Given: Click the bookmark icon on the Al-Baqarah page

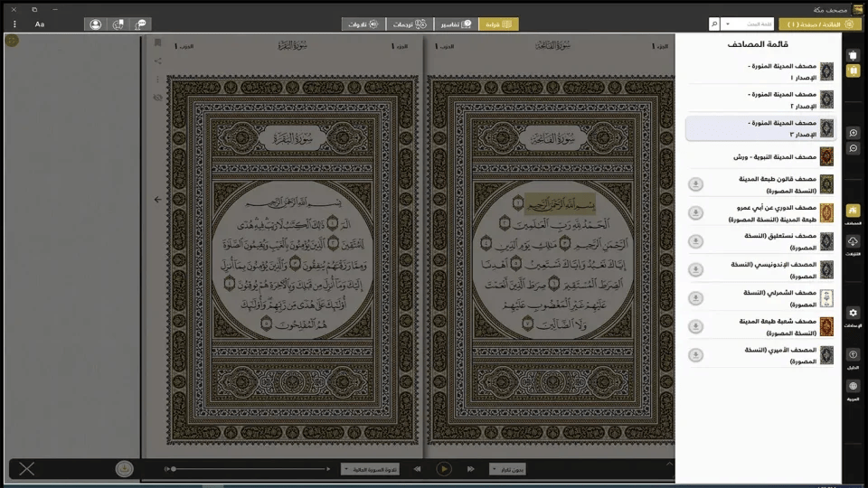Looking at the screenshot, I should coord(157,42).
